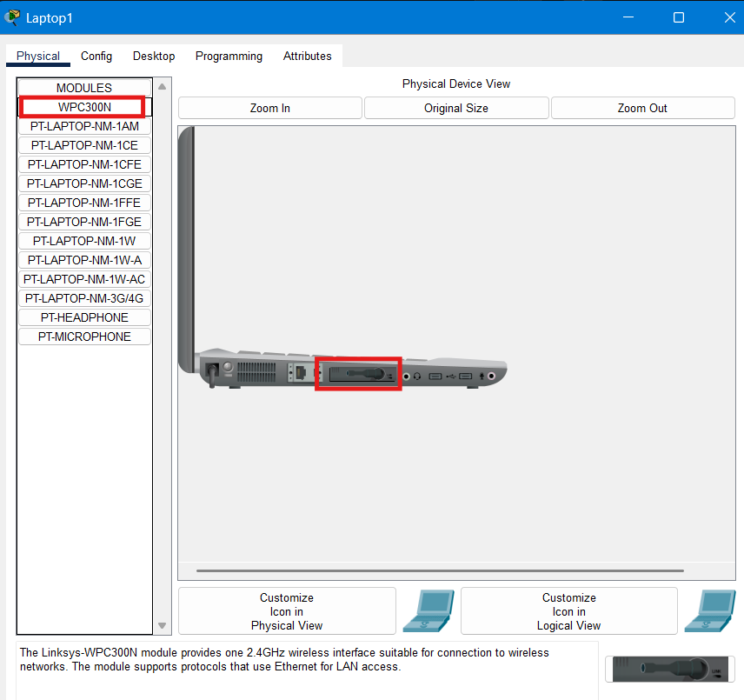This screenshot has height=700, width=744.
Task: Open the Attributes tab
Action: click(x=308, y=56)
